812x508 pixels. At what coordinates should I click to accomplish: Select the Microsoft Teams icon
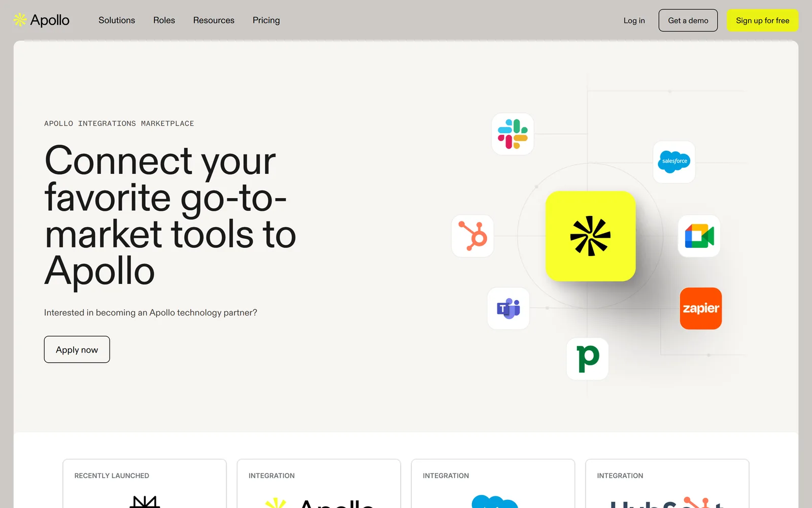pos(509,308)
